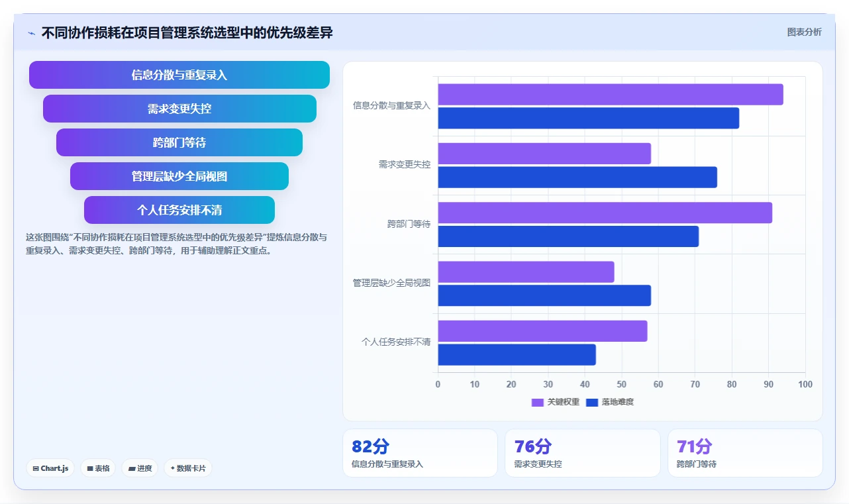Click the page title 不同协作损耗在项目管理系统选型中的优先级差异

[x=187, y=33]
